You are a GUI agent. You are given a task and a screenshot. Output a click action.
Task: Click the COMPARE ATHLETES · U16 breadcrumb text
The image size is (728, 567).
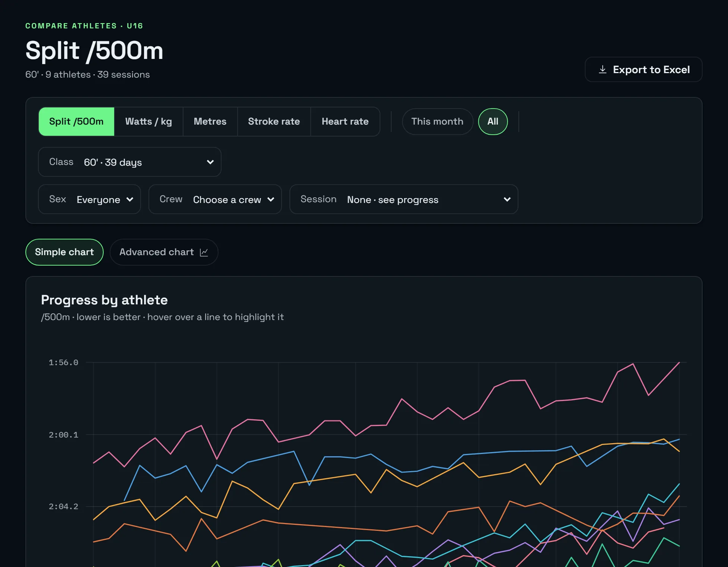(x=84, y=26)
